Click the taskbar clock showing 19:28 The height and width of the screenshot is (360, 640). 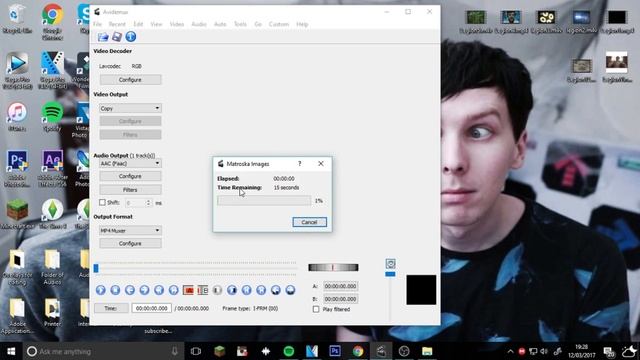pyautogui.click(x=581, y=351)
